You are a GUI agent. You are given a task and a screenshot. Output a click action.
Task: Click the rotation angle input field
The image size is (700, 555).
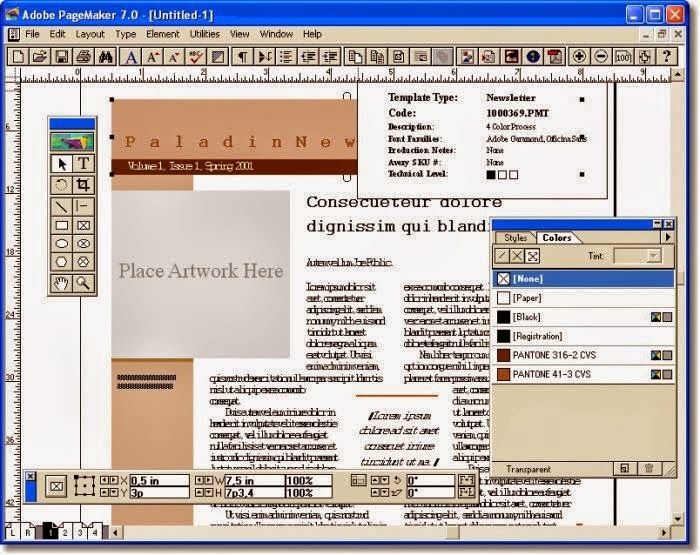click(430, 480)
